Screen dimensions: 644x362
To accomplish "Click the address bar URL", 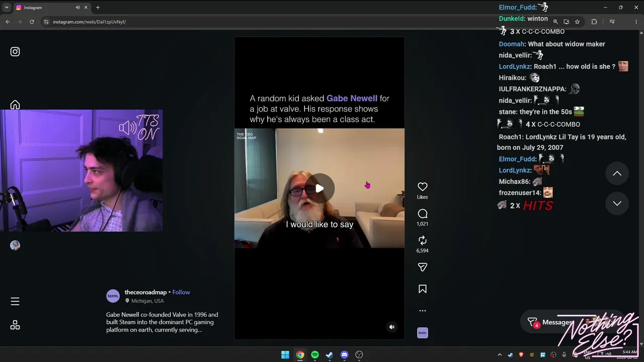I will (90, 22).
